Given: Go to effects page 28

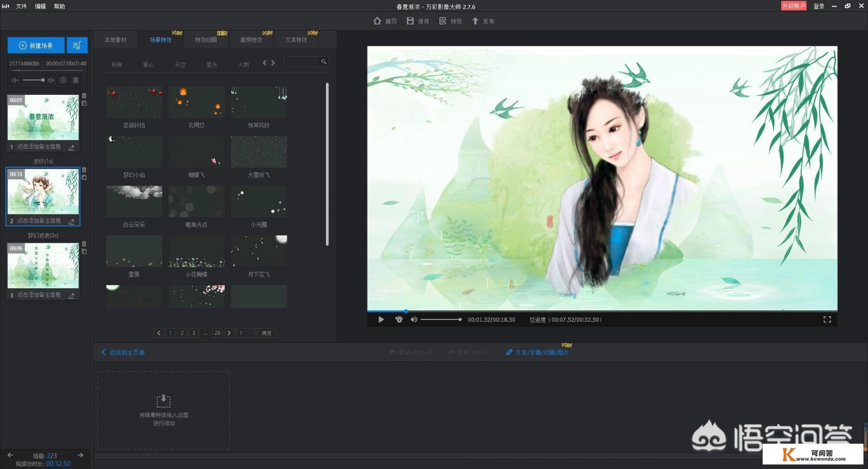Looking at the screenshot, I should coord(217,333).
